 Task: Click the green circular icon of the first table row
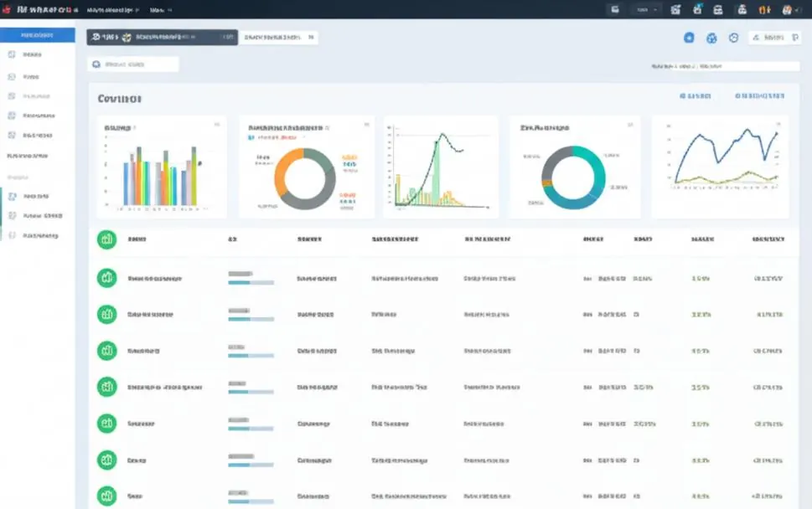click(106, 278)
